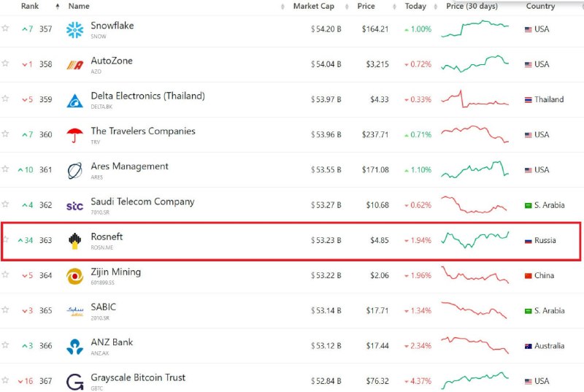The height and width of the screenshot is (392, 584).
Task: Open the ANZ Bank company page
Action: [112, 342]
